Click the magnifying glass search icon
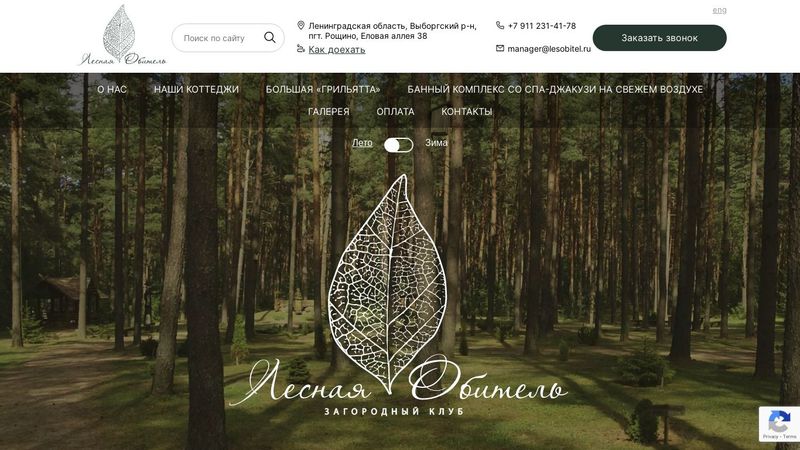Screen dimensions: 800x450 pyautogui.click(x=269, y=37)
